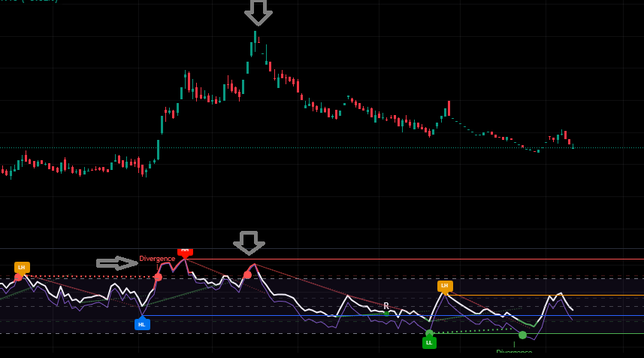Click the small green dot under the R label
644x358 pixels.
pyautogui.click(x=386, y=314)
